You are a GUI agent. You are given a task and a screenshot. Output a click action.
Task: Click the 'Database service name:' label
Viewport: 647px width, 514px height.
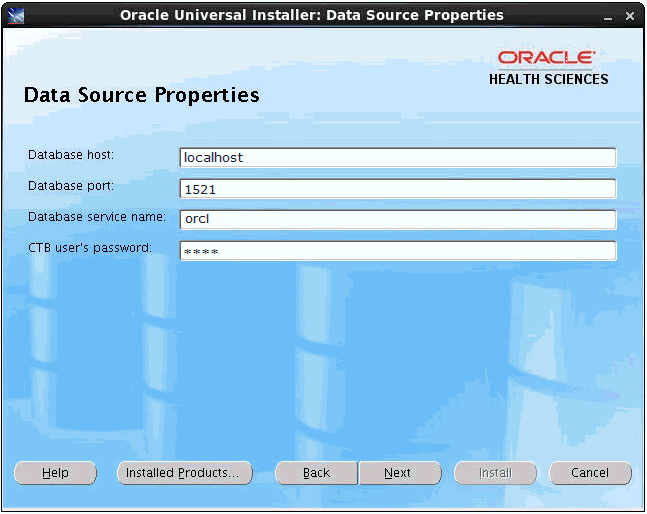pyautogui.click(x=97, y=217)
